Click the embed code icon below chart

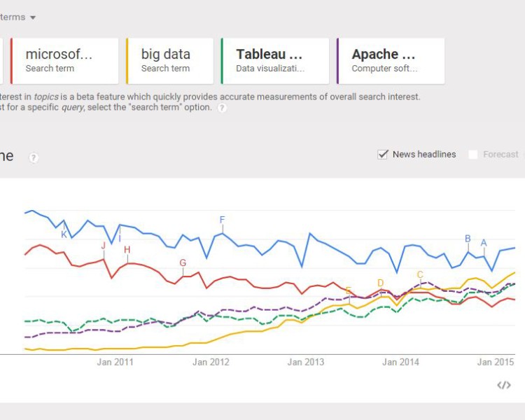pyautogui.click(x=503, y=385)
